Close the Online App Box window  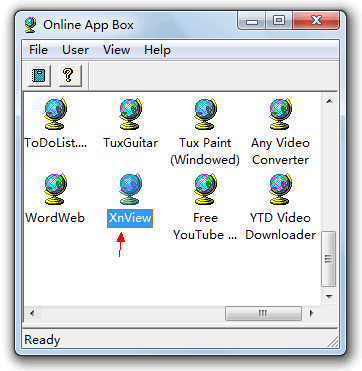(316, 21)
